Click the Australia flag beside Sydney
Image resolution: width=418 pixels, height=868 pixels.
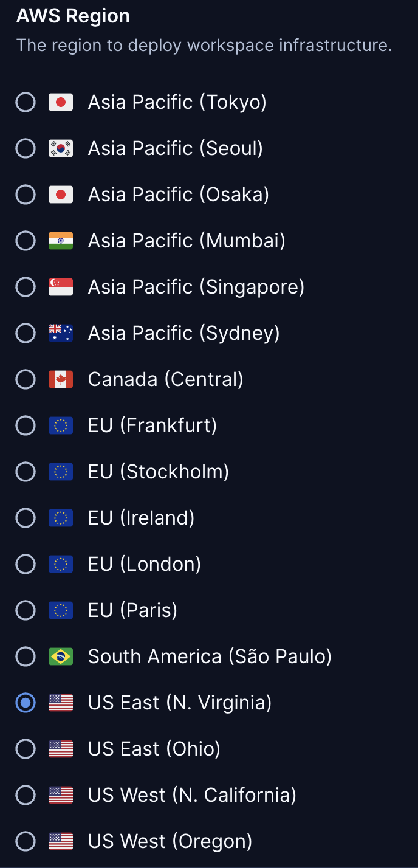[60, 333]
